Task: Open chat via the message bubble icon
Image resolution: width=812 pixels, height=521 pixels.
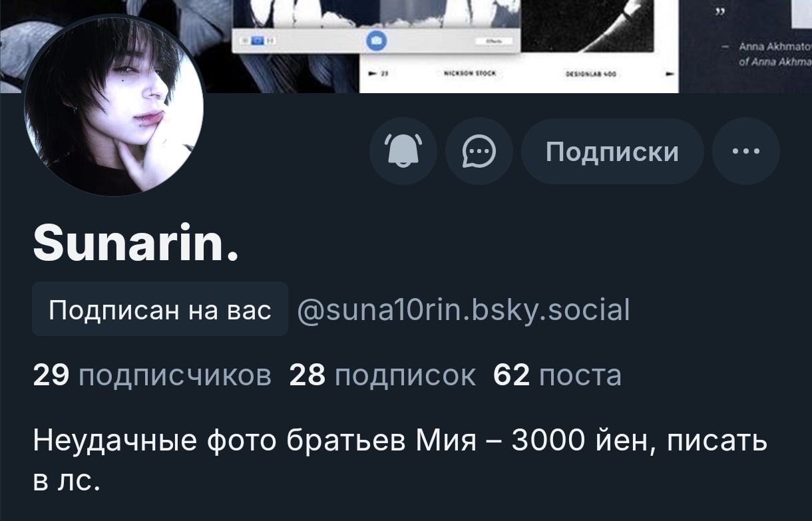Action: (x=479, y=152)
